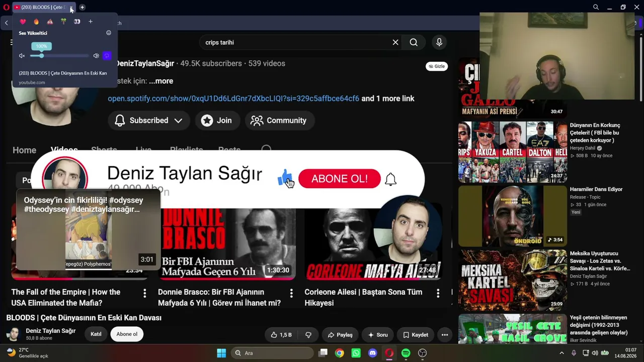Image resolution: width=644 pixels, height=362 pixels.
Task: Click the Gizle hide button
Action: point(437,66)
